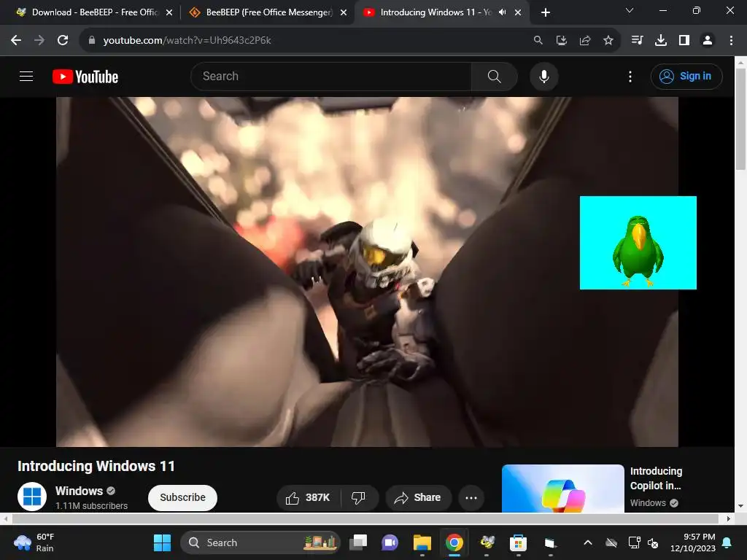Open Windows channel avatar
This screenshot has width=747, height=560.
click(32, 497)
